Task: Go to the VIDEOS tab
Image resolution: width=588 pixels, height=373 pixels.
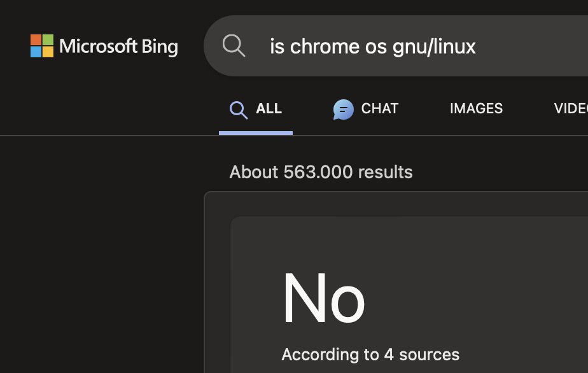Action: pos(571,109)
